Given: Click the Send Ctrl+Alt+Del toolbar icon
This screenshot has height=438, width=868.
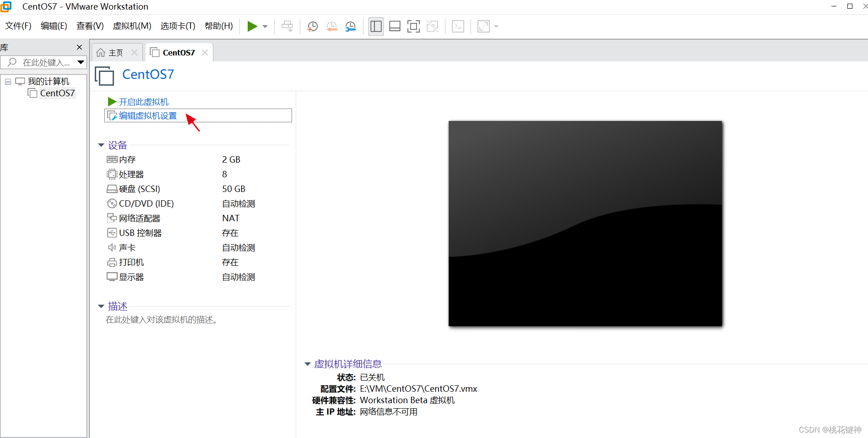Looking at the screenshot, I should click(288, 26).
